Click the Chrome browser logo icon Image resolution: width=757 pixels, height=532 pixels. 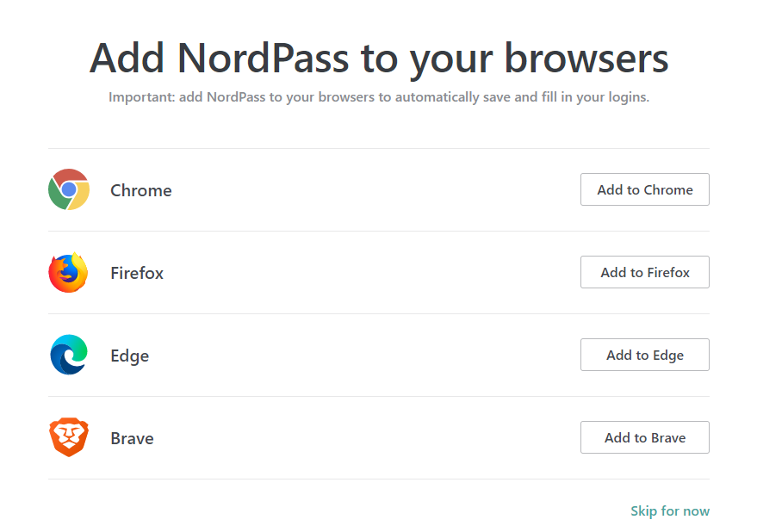[x=69, y=189]
